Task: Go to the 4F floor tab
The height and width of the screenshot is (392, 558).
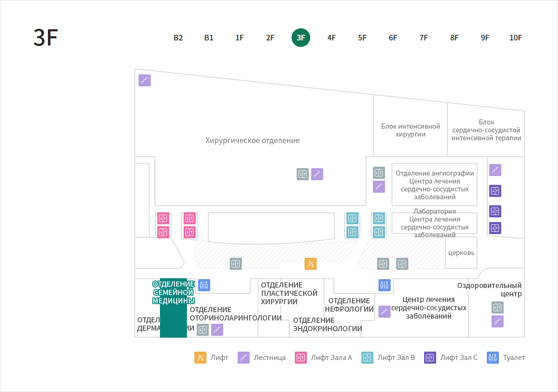Action: (332, 38)
